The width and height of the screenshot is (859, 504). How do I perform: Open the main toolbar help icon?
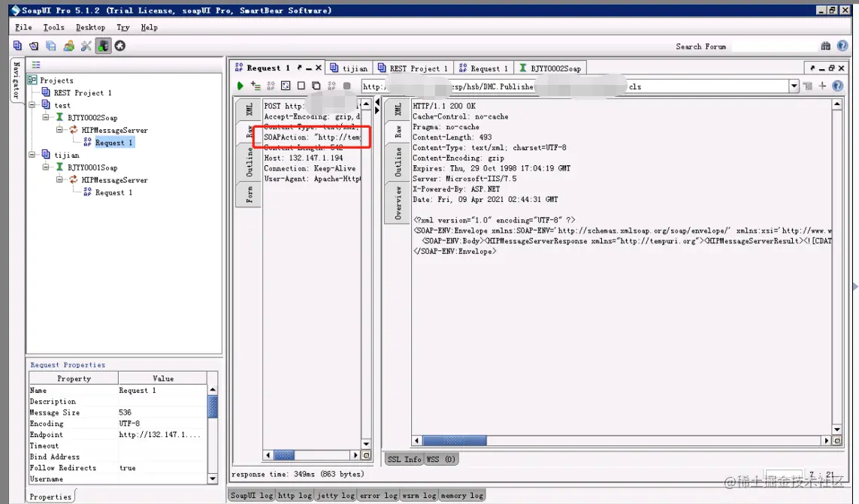click(x=842, y=46)
